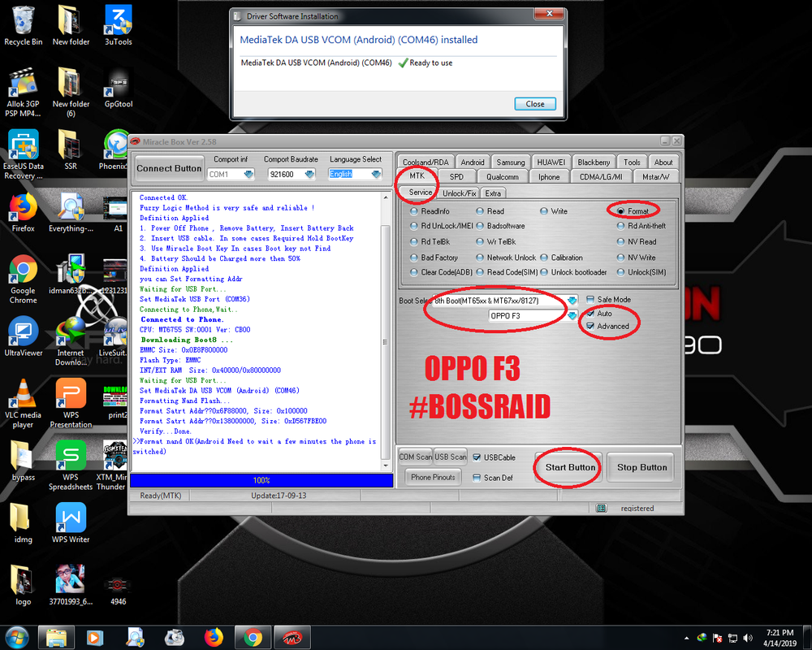Open File Explorer from the taskbar
Viewport: 812px width, 650px height.
56,638
